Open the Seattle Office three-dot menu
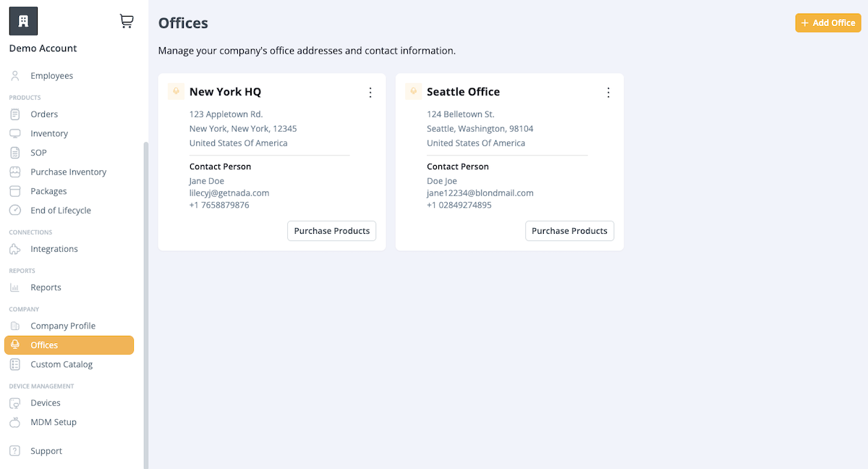This screenshot has width=868, height=469. (x=608, y=93)
